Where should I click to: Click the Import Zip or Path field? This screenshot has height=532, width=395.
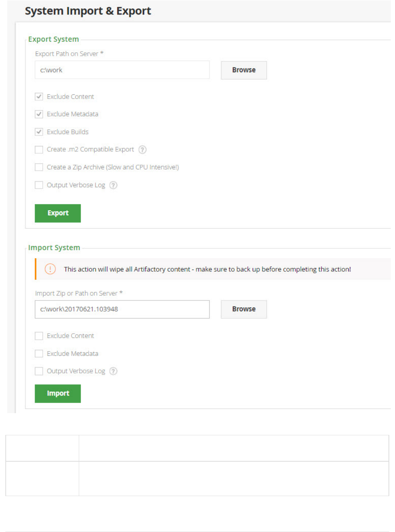click(x=122, y=309)
